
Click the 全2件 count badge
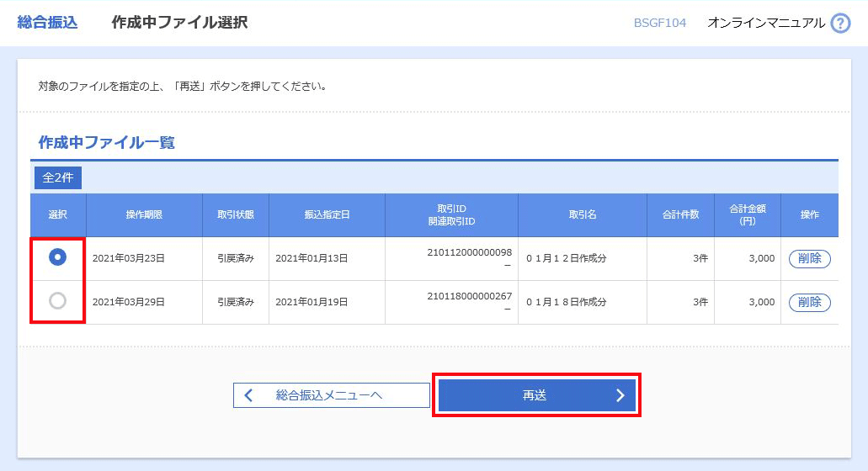point(58,177)
